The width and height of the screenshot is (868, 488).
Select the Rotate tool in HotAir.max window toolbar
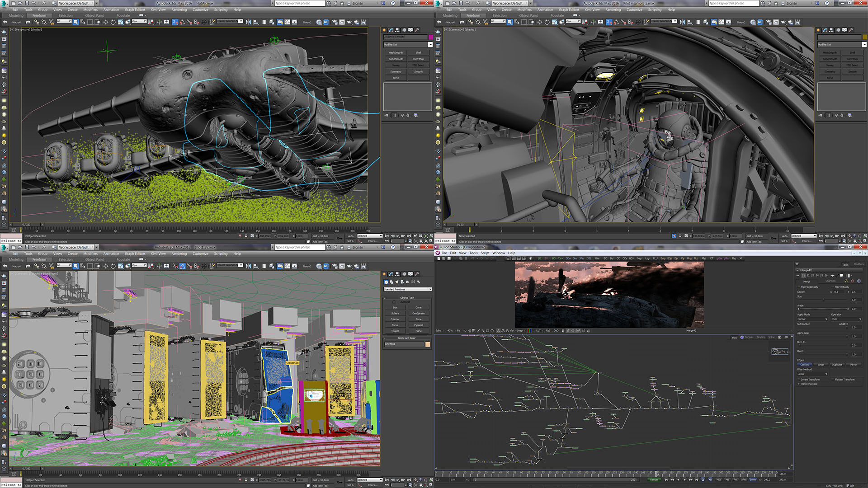(x=113, y=22)
